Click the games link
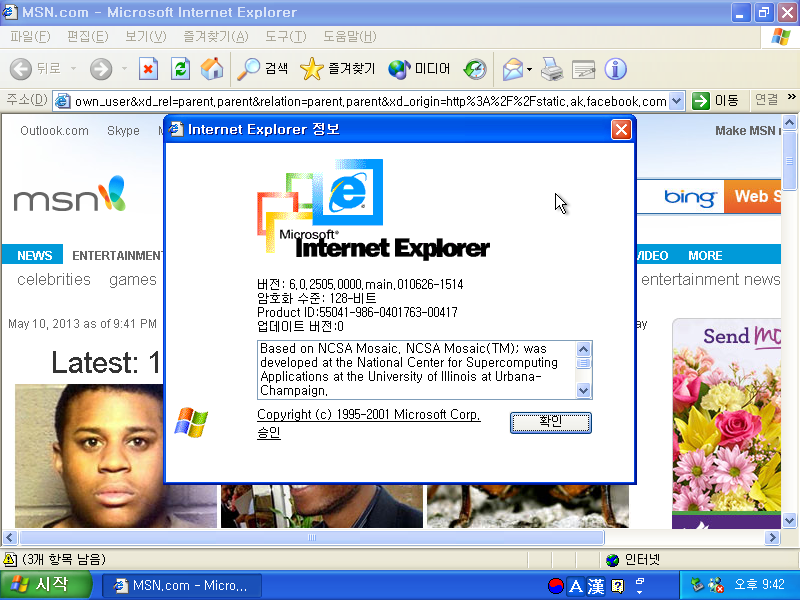This screenshot has height=600, width=800. point(133,280)
